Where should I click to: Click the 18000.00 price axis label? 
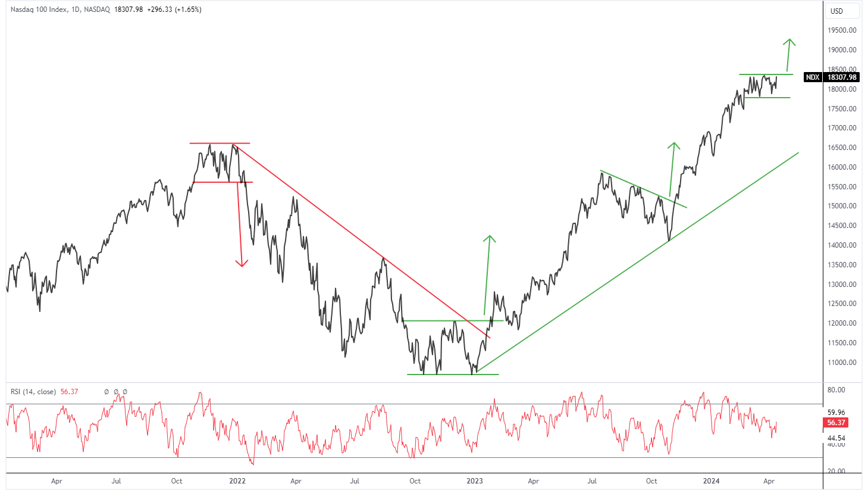(842, 89)
